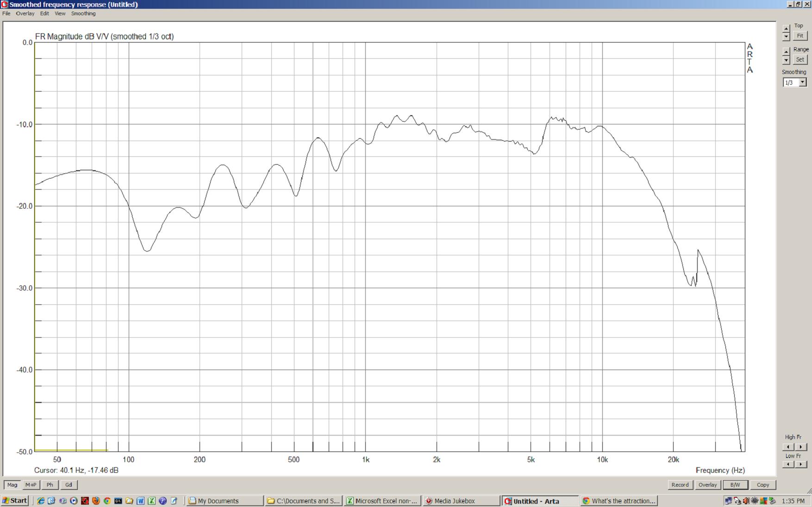Switch to My Documents taskbar window
Image resolution: width=812 pixels, height=507 pixels.
point(225,501)
